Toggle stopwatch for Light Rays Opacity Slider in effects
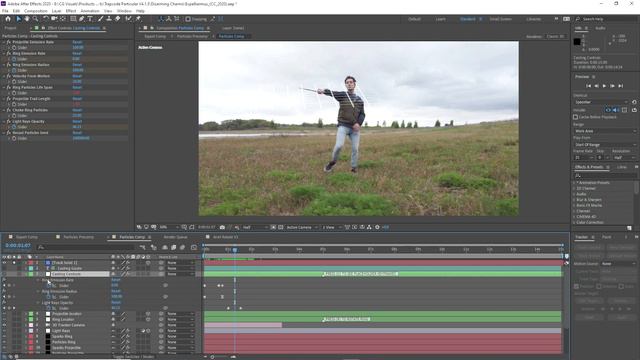This screenshot has width=640, height=360. (x=14, y=127)
